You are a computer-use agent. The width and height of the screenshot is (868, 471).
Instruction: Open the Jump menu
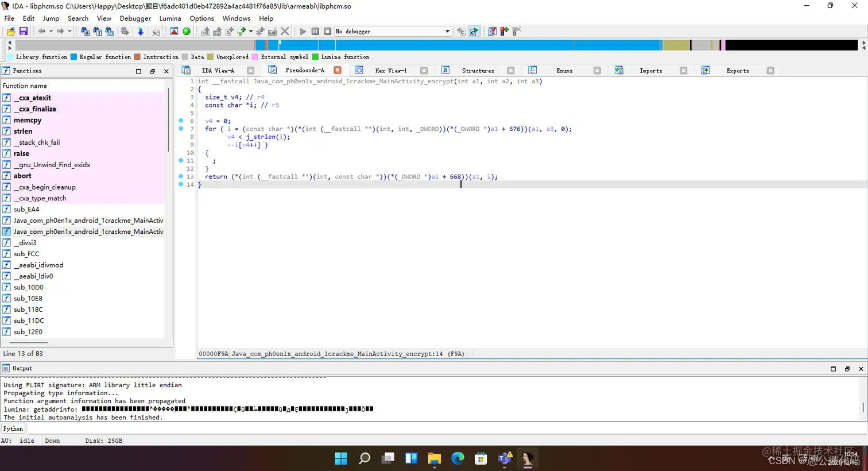click(x=51, y=18)
